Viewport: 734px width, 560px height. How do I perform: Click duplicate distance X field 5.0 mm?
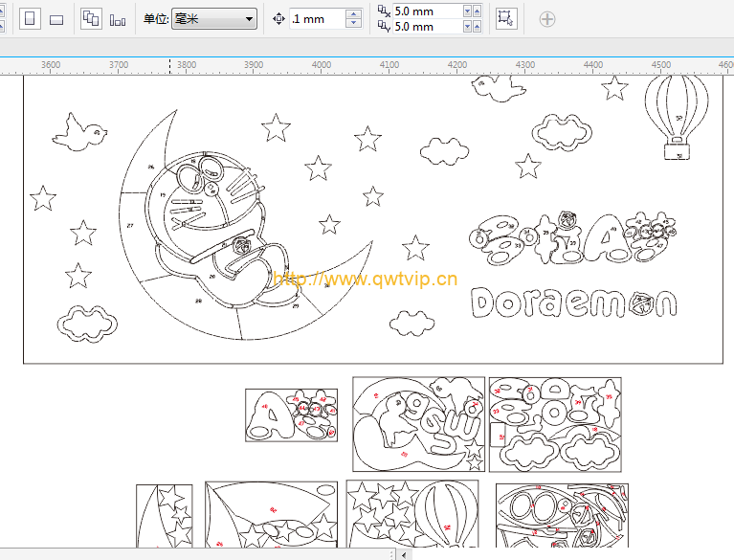coord(428,11)
